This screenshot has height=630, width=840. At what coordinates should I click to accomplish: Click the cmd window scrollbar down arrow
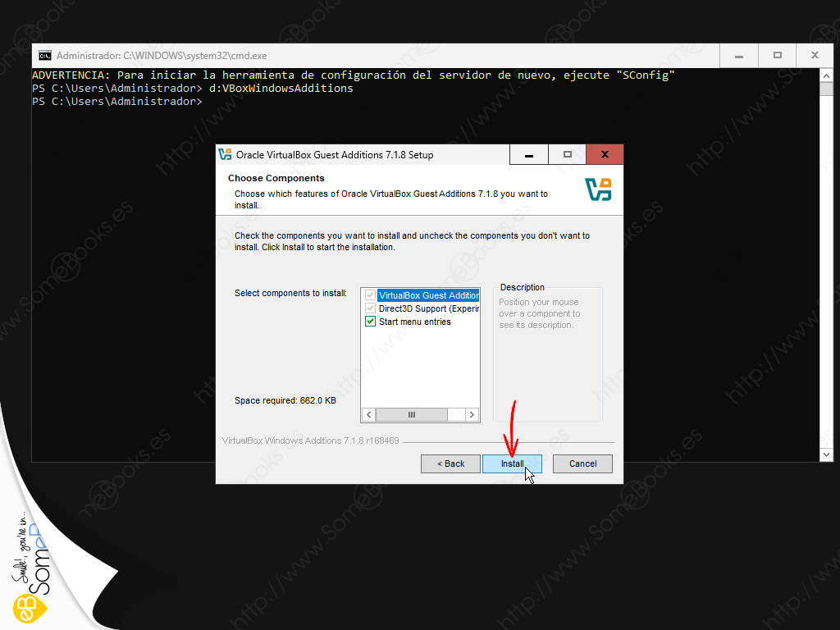(824, 454)
